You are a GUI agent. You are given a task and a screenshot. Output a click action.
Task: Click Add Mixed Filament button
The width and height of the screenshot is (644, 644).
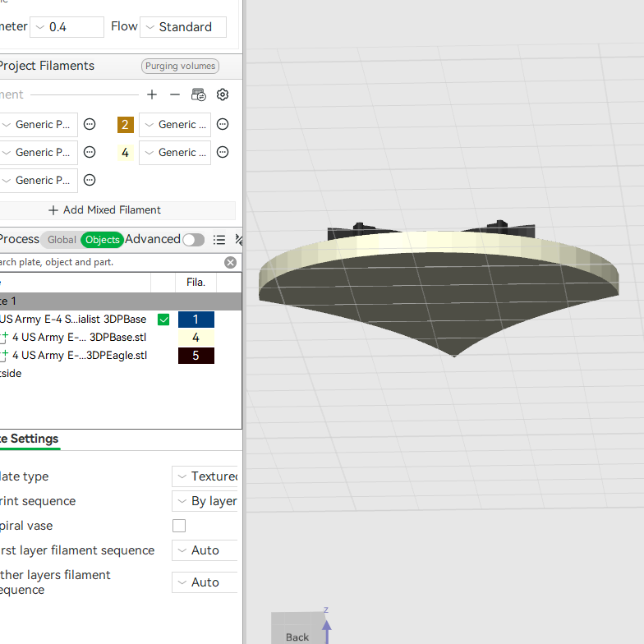tap(105, 210)
